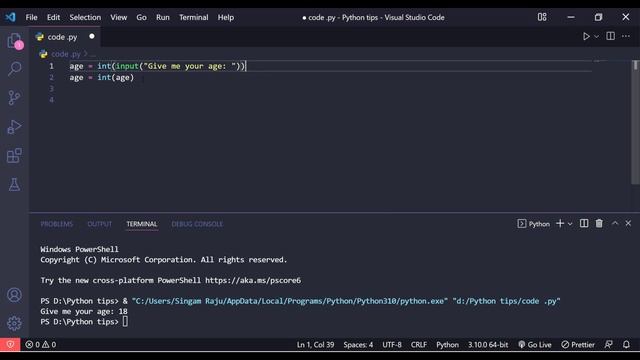Open the Testing flask view
The height and width of the screenshot is (360, 640).
[x=14, y=184]
